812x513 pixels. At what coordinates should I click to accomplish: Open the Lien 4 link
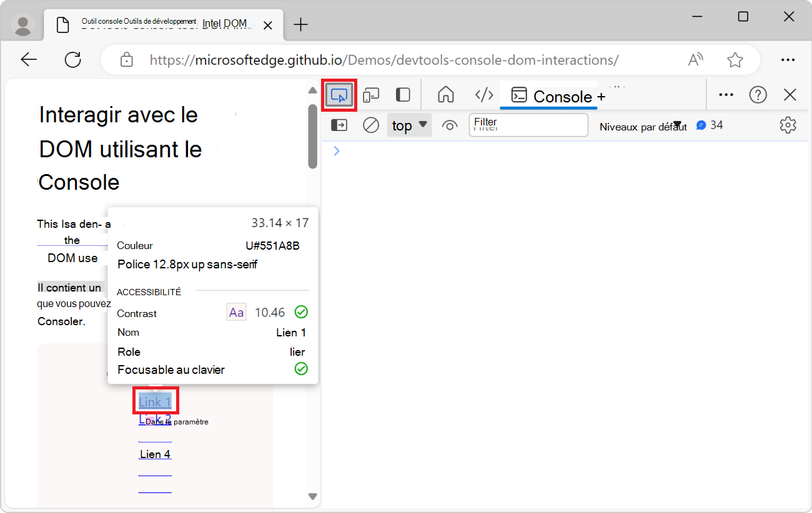tap(155, 454)
